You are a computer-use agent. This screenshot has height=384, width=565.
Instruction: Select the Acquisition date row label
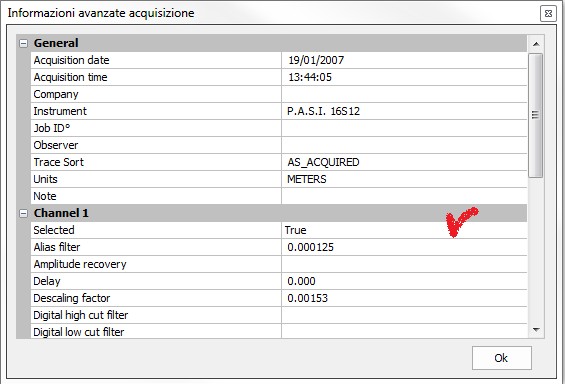(x=71, y=60)
